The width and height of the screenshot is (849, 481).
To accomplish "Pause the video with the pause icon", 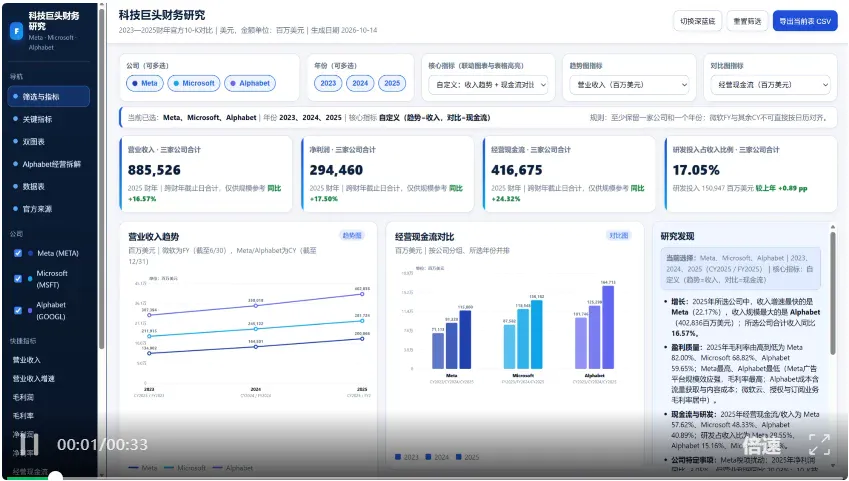I will click(x=29, y=445).
